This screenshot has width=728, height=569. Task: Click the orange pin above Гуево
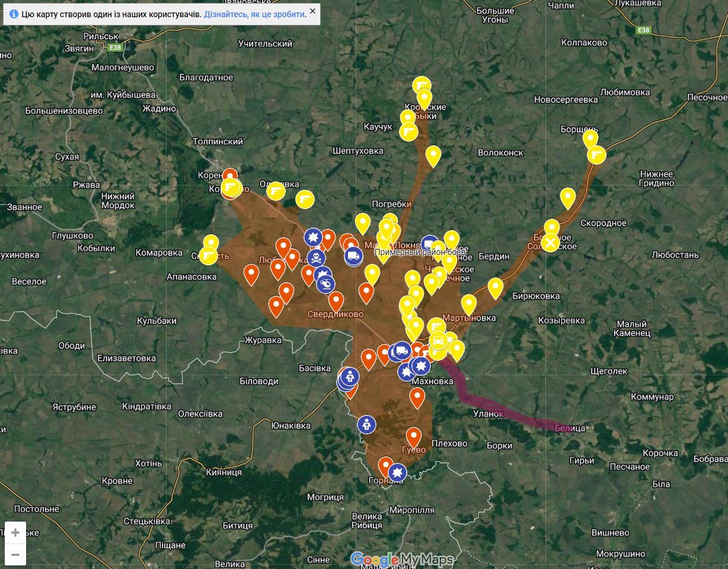(413, 436)
